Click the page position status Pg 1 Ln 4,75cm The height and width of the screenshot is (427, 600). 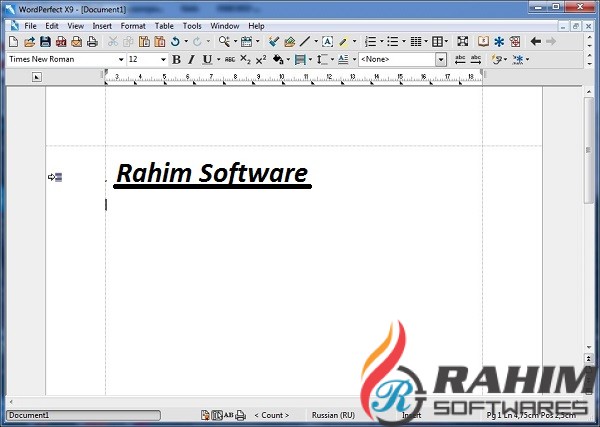click(x=531, y=415)
